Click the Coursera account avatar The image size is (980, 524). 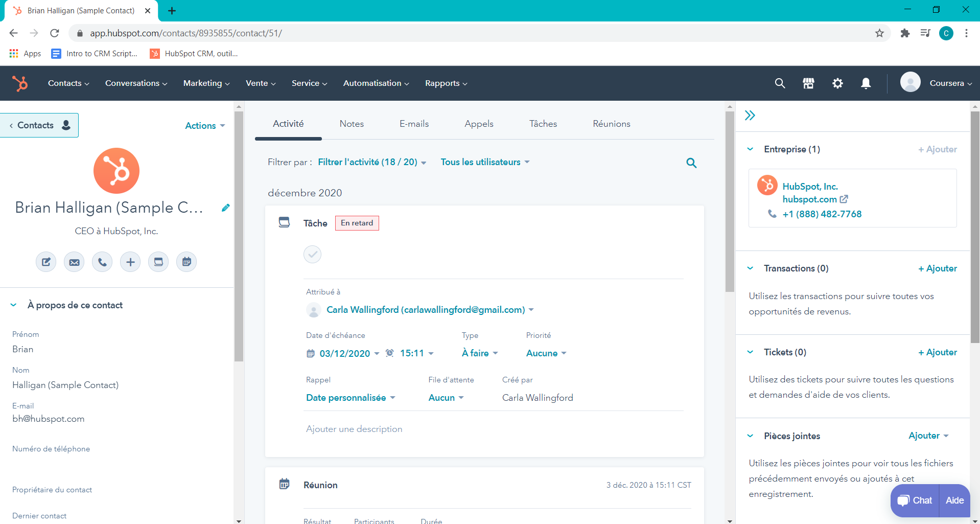coord(910,82)
